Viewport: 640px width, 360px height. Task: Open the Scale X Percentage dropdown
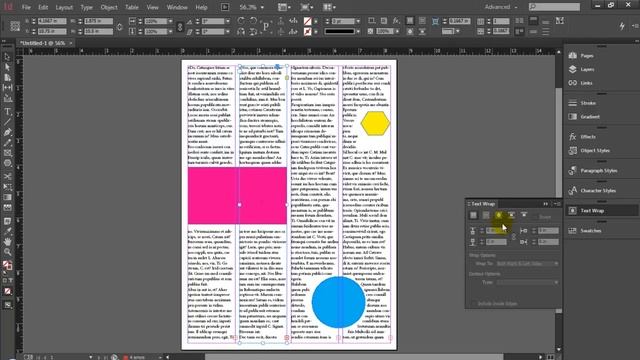[170, 21]
